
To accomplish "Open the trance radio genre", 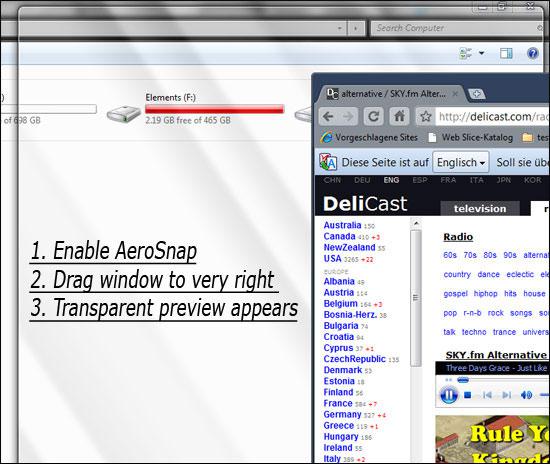I will [x=504, y=332].
